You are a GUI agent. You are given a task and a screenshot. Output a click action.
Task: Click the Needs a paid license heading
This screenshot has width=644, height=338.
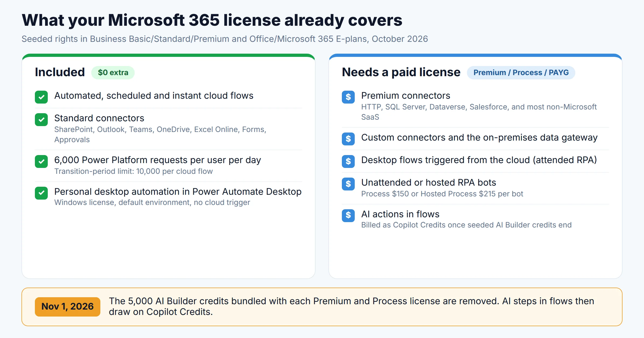pyautogui.click(x=401, y=72)
